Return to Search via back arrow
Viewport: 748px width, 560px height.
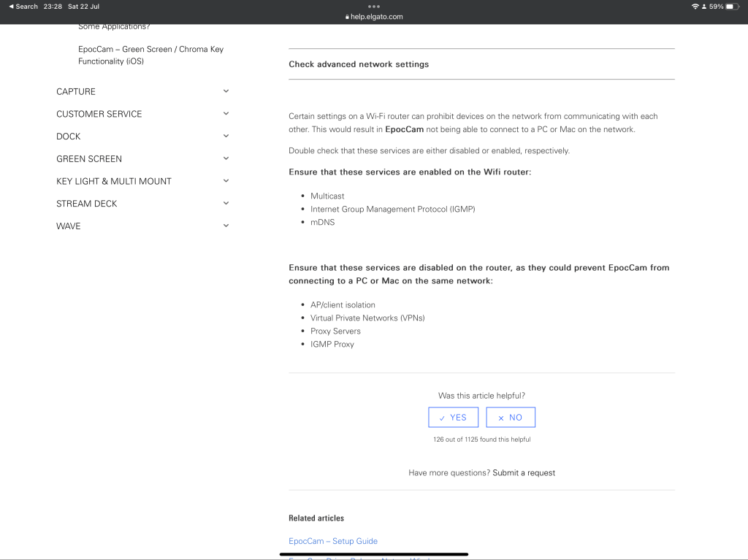(23, 7)
